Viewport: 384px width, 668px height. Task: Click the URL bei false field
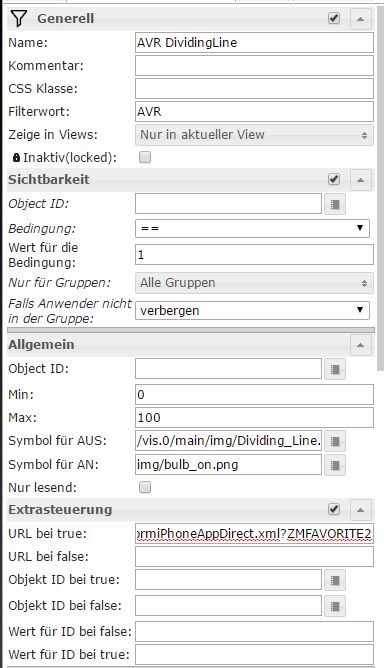pos(254,557)
